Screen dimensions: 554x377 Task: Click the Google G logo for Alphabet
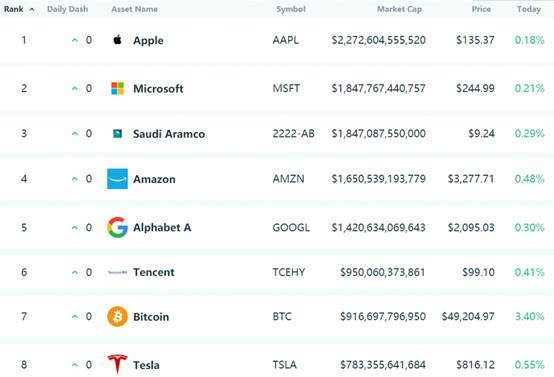117,227
